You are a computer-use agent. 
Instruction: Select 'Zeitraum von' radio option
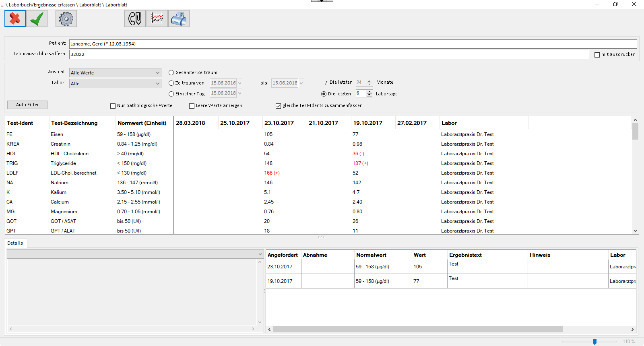pyautogui.click(x=171, y=83)
